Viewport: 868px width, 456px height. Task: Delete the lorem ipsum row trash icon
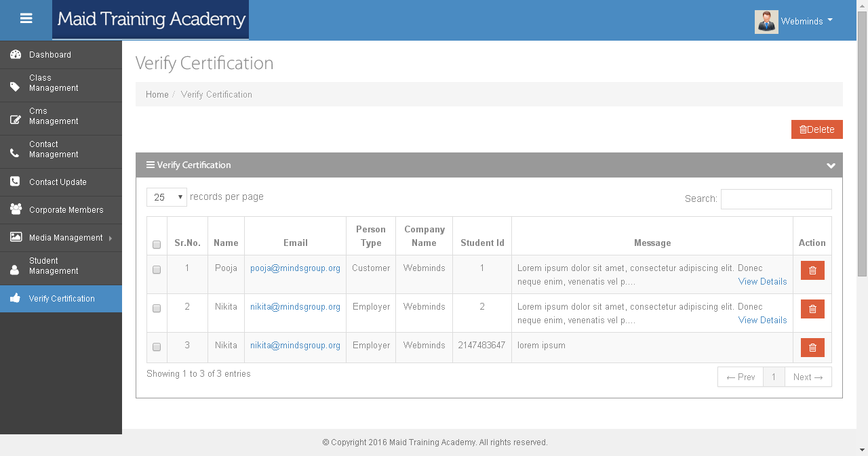812,348
